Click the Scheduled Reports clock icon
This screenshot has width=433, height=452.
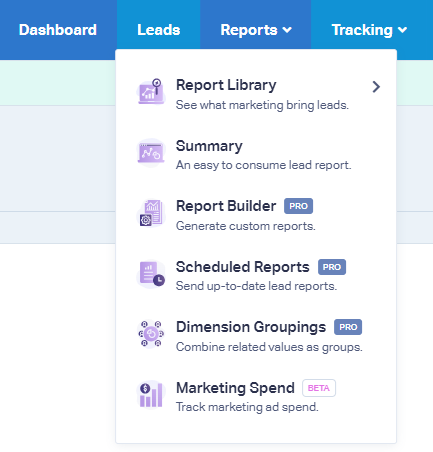point(151,274)
